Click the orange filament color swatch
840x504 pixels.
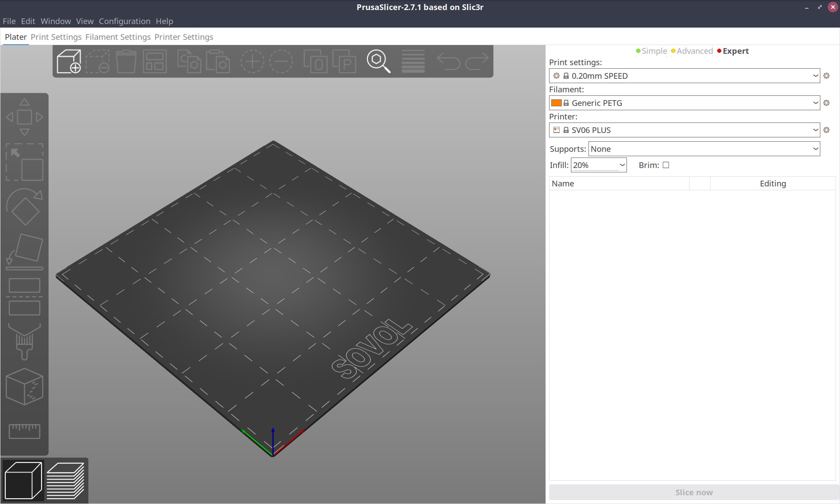pyautogui.click(x=556, y=103)
